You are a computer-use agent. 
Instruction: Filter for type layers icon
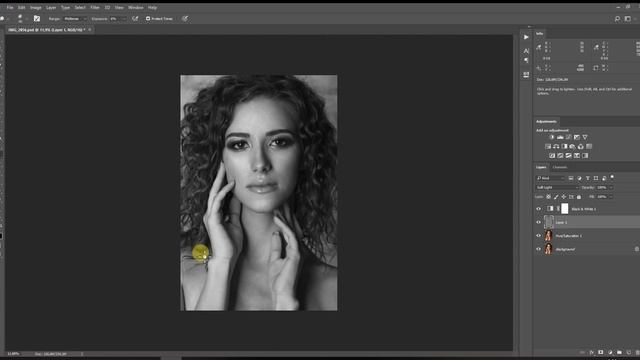click(587, 178)
